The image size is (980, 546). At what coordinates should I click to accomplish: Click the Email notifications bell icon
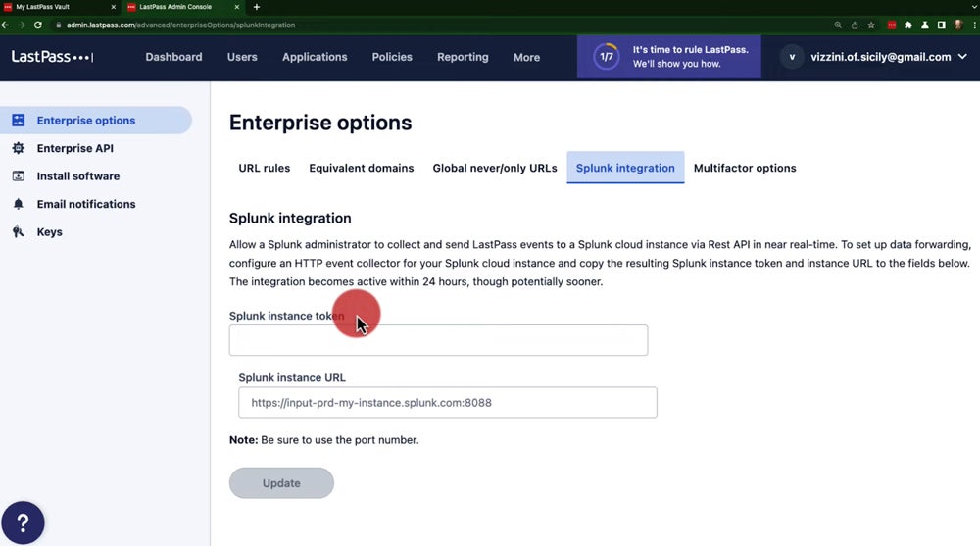[18, 204]
